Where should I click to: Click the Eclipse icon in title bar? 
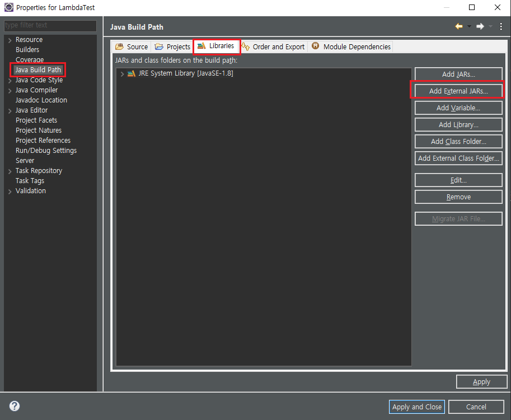pyautogui.click(x=9, y=7)
